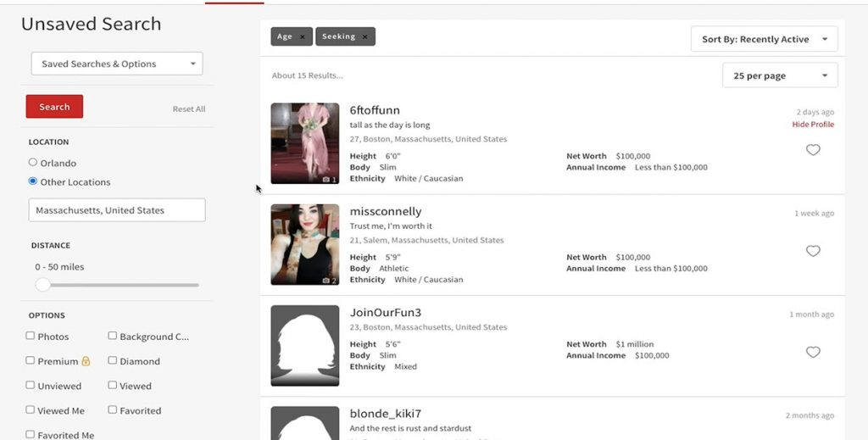
Task: Click Hide Profile for 6ftoffunn
Action: [813, 125]
